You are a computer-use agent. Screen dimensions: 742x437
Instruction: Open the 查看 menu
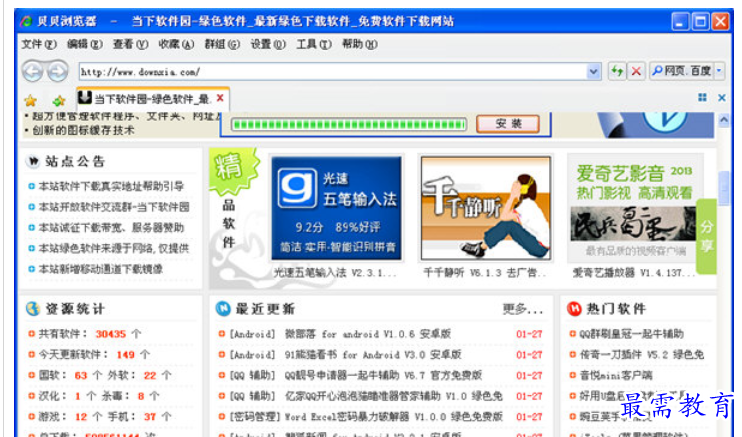coord(130,45)
